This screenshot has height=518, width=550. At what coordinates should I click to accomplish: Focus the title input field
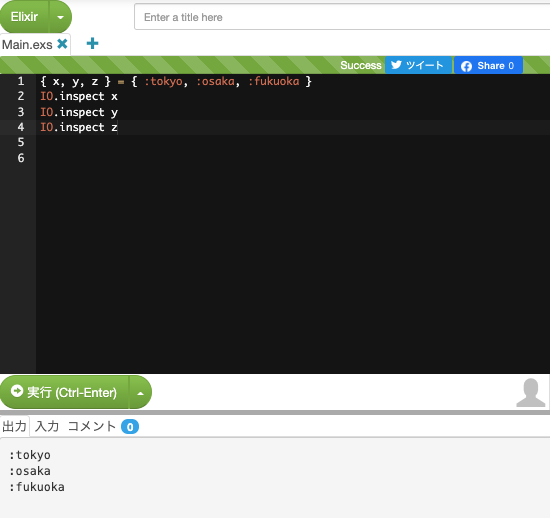click(x=342, y=17)
